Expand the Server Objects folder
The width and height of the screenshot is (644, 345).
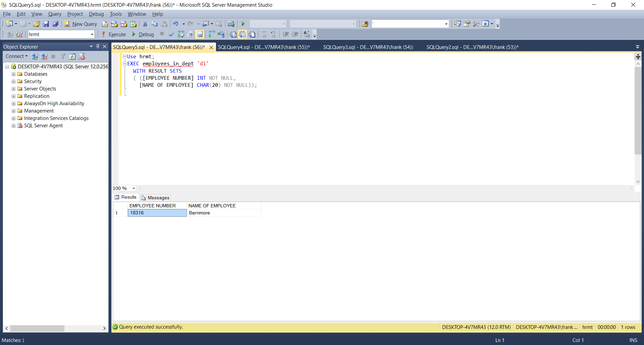pos(13,89)
